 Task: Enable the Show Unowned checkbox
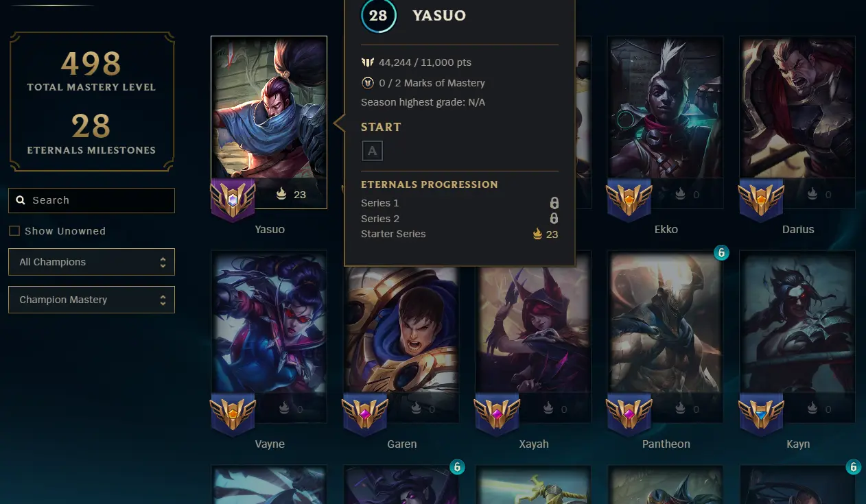tap(14, 231)
